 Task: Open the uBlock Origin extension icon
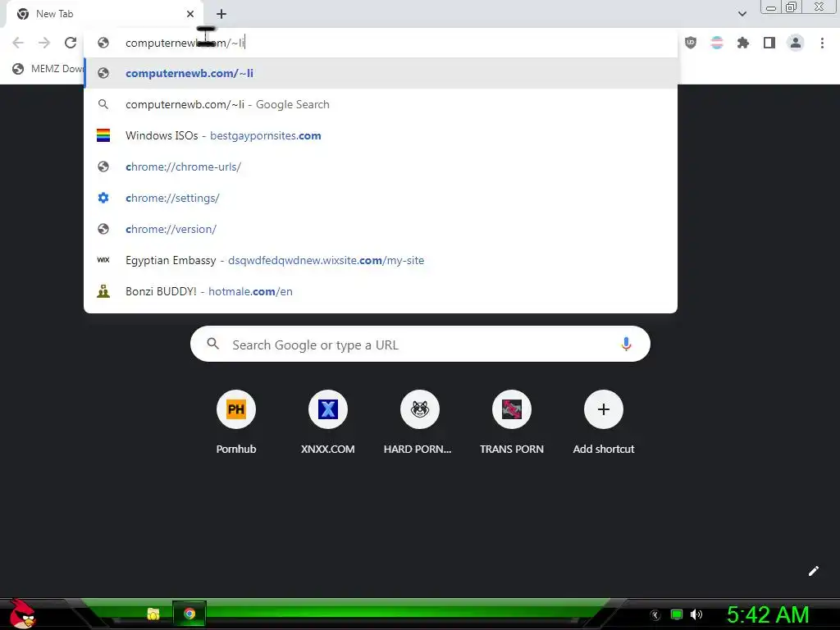[x=691, y=43]
